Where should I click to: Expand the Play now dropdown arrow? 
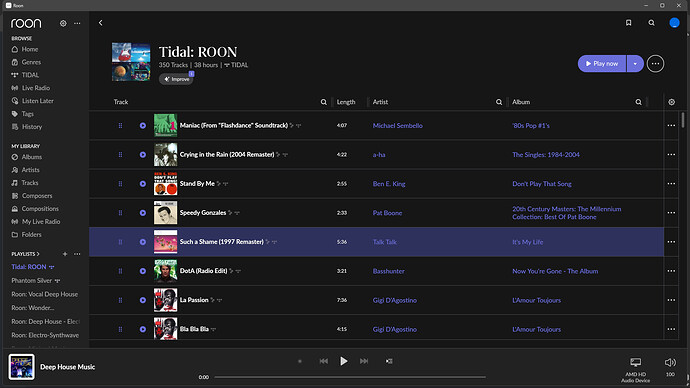point(635,64)
